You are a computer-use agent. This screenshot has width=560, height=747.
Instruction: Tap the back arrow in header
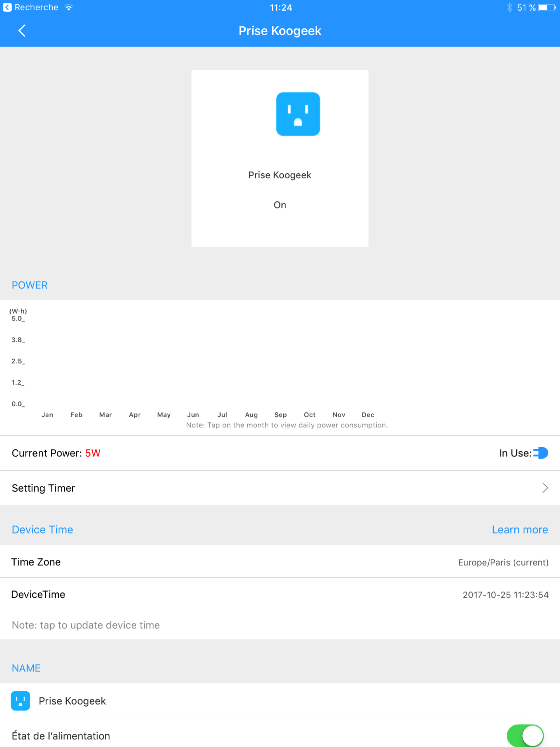(x=22, y=31)
